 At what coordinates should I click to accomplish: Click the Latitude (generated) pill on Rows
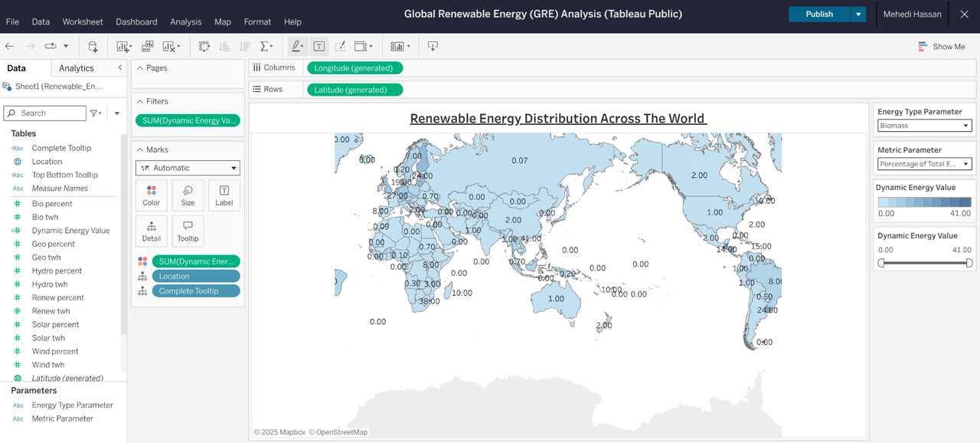354,90
